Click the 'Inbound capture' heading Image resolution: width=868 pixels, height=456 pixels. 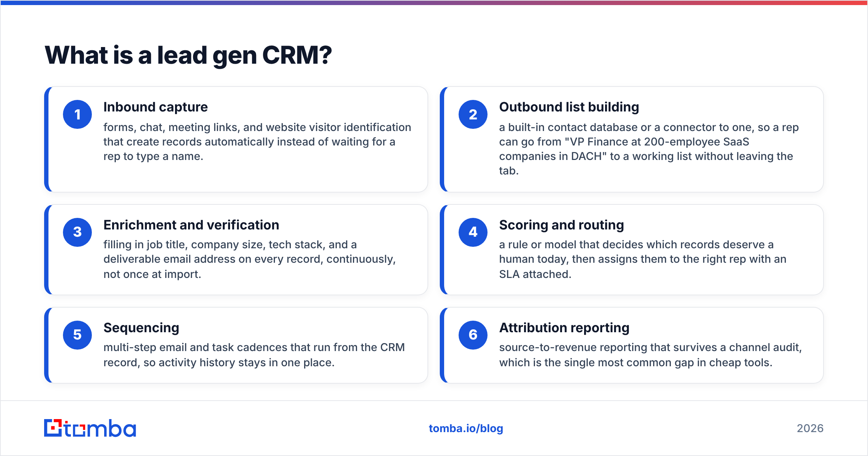pos(156,107)
